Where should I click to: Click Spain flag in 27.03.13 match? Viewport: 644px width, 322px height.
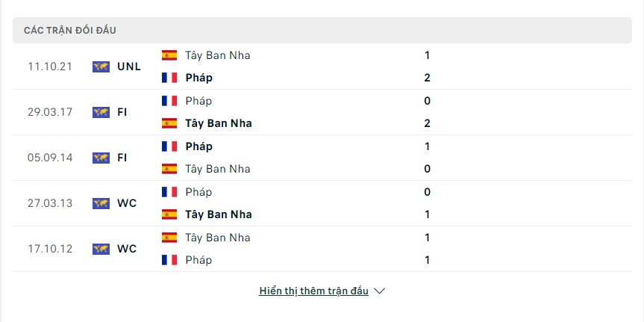pos(169,214)
